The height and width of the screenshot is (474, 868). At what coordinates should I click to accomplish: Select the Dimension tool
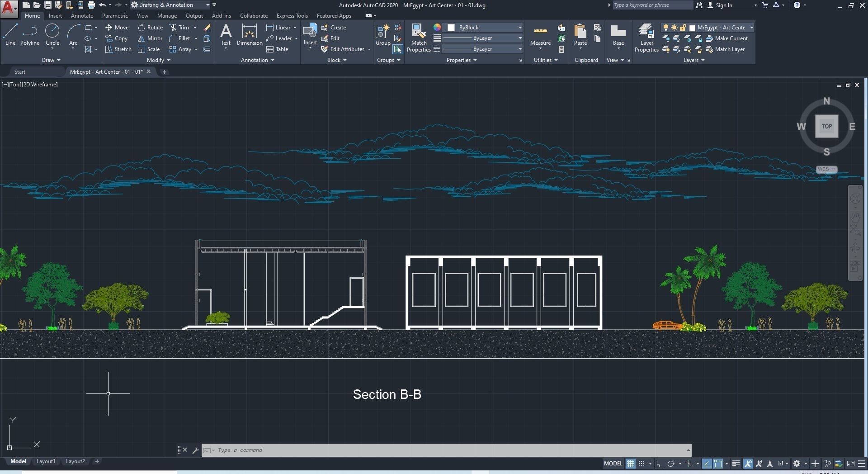click(250, 35)
